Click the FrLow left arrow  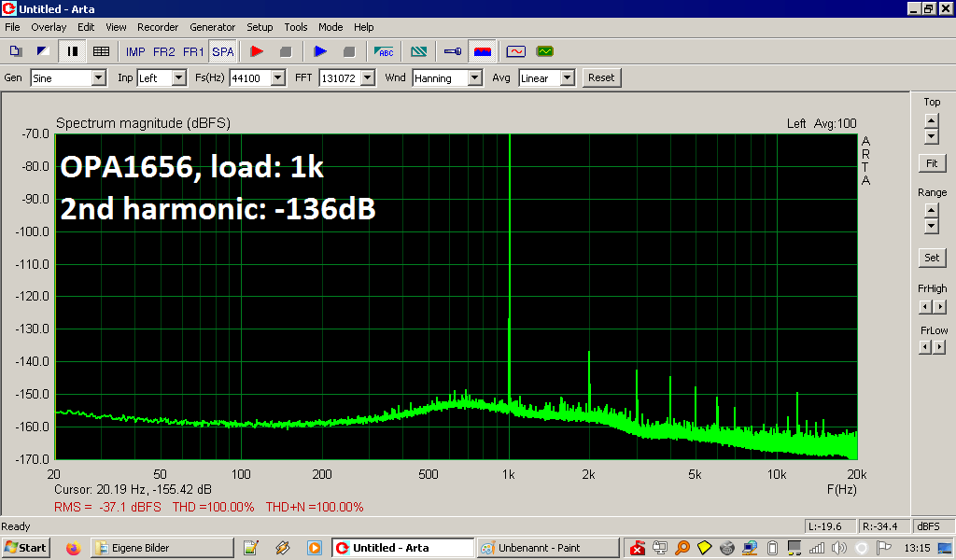click(925, 347)
